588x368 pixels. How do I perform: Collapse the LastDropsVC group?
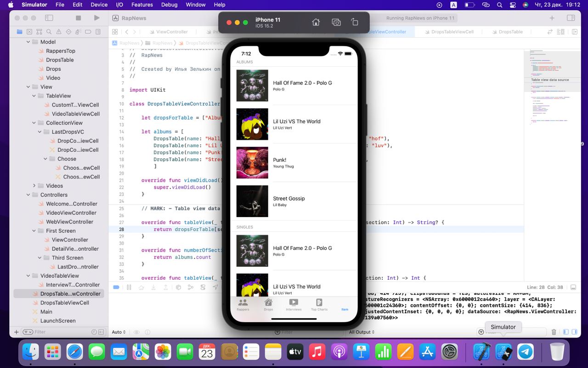click(x=40, y=132)
